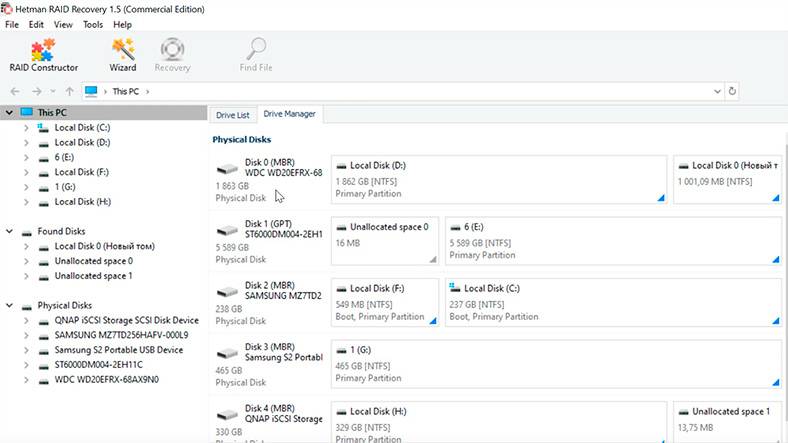Click Disk 4 (MBR) QNAP iSCSI drive icon
Image resolution: width=788 pixels, height=443 pixels.
[228, 415]
